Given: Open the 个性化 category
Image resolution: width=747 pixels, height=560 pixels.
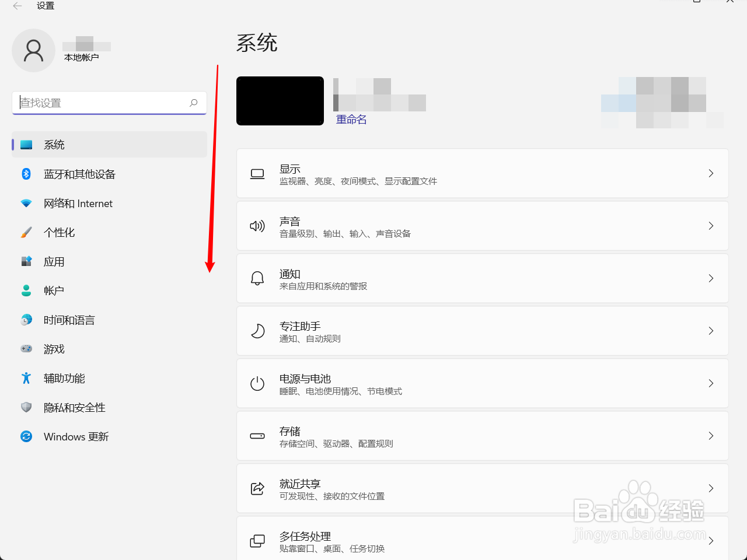Looking at the screenshot, I should point(109,232).
